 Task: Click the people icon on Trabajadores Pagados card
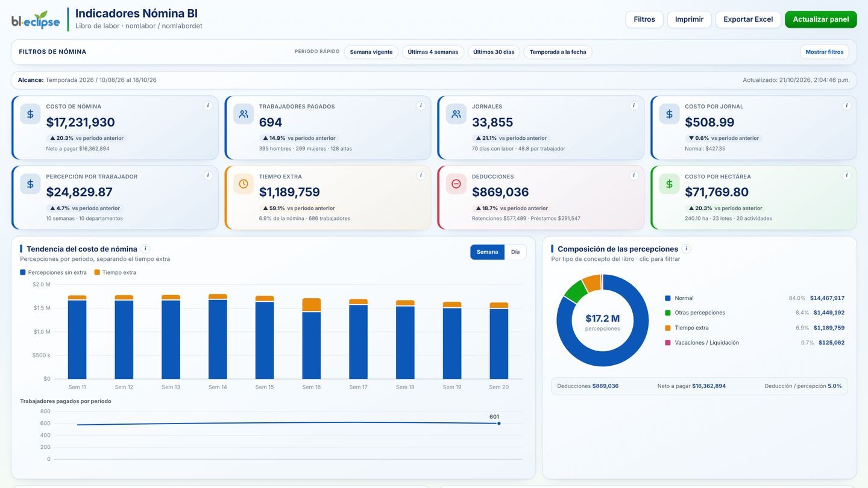[x=244, y=114]
